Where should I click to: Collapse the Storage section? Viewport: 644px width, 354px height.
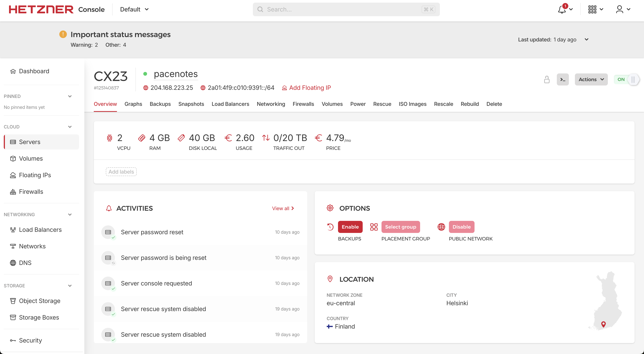pyautogui.click(x=70, y=286)
